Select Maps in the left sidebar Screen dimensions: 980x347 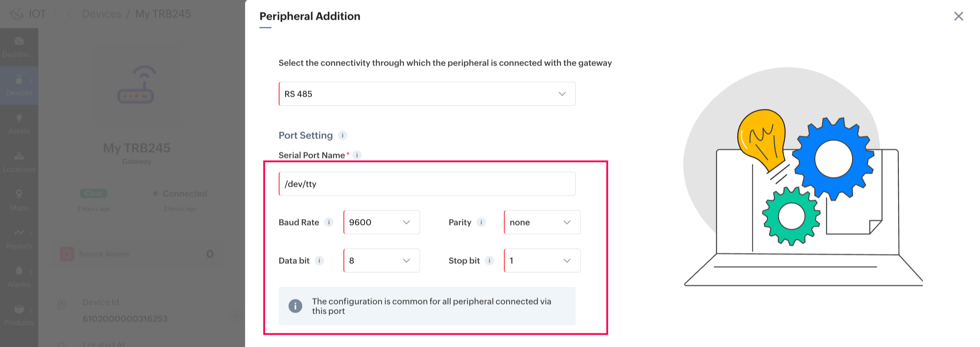(19, 200)
